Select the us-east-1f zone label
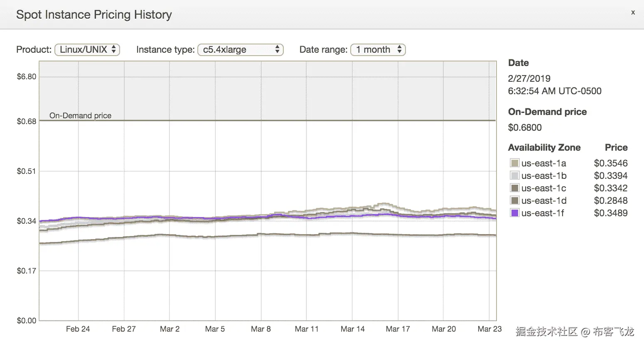 coord(543,213)
